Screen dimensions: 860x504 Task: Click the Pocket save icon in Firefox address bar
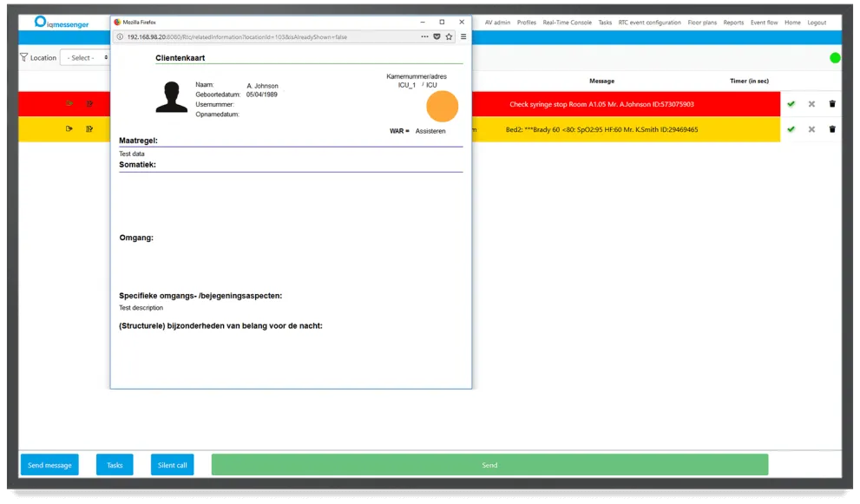(x=437, y=36)
